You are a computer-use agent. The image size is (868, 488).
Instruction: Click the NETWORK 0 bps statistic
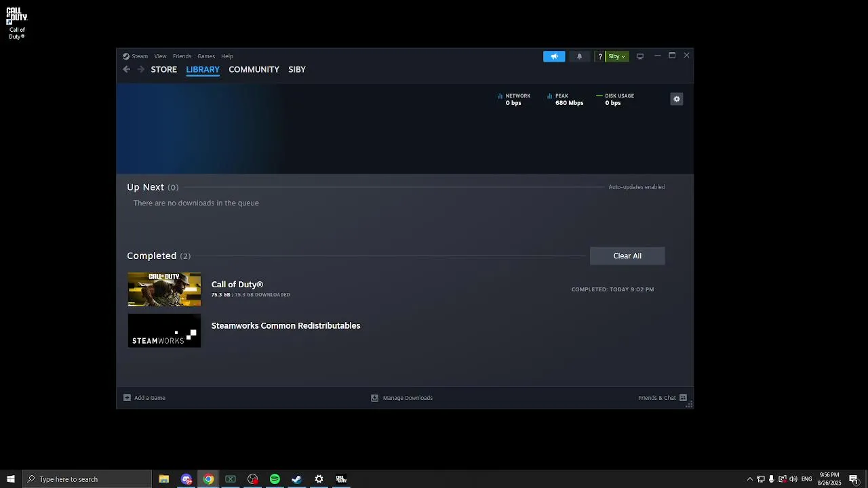pyautogui.click(x=514, y=99)
